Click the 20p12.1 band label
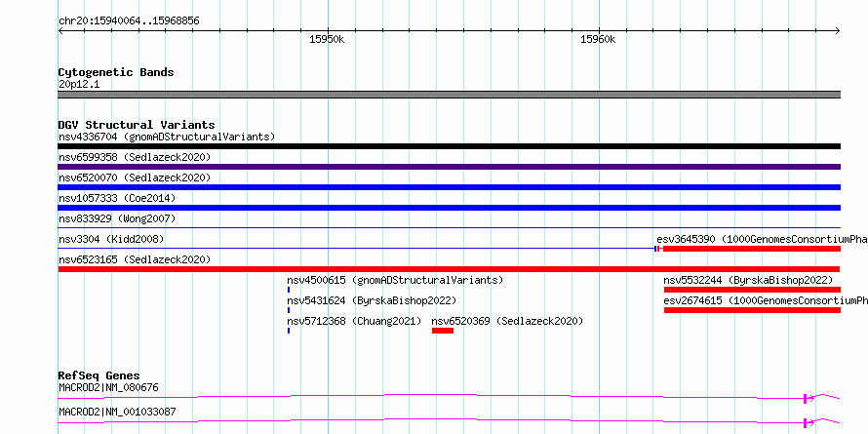This screenshot has width=868, height=434. tap(79, 85)
